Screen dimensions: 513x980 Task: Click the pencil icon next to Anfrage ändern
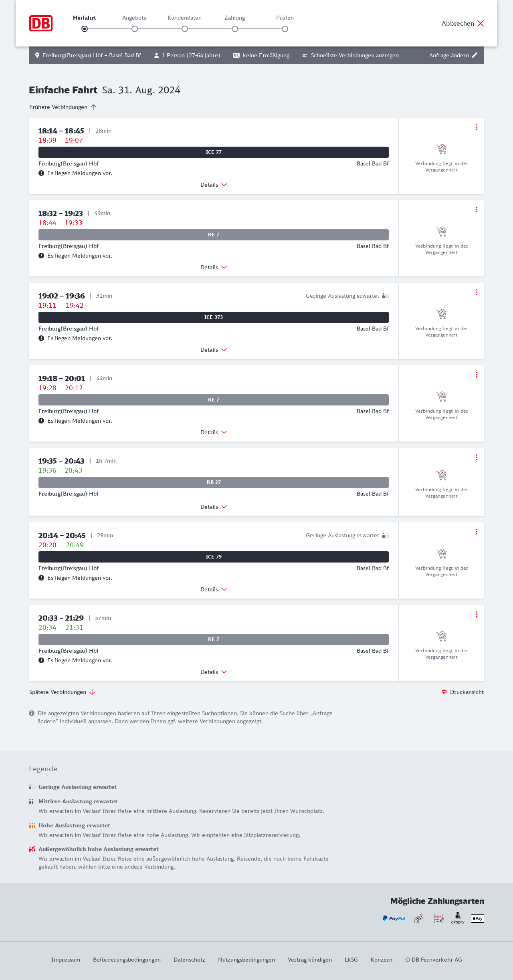point(475,55)
